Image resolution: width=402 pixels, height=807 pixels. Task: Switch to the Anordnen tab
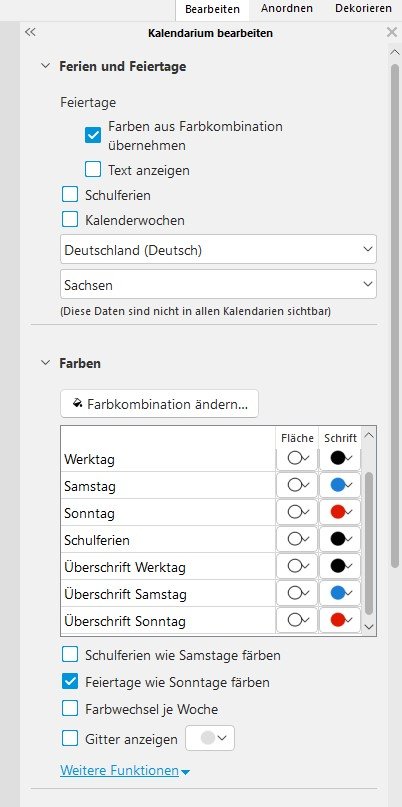point(287,9)
